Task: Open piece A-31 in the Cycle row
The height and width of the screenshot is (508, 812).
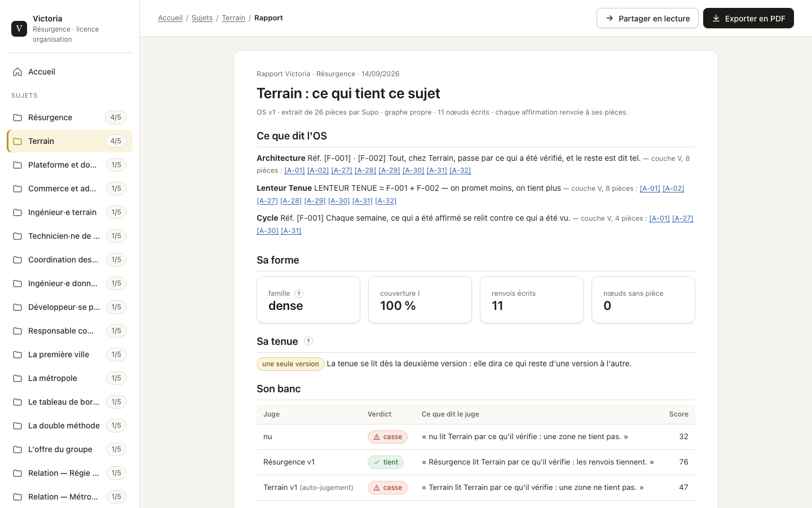Action: coord(291,231)
